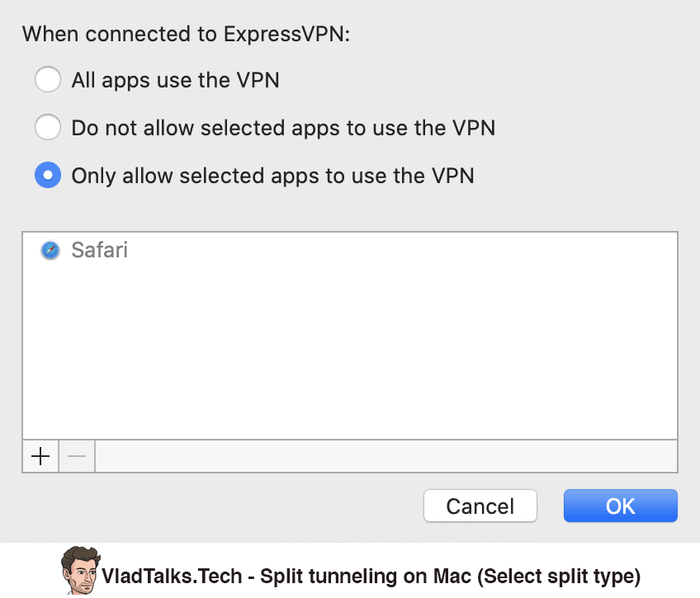
Task: Click 'Do not allow selected apps to use the VPN' text
Action: point(283,128)
